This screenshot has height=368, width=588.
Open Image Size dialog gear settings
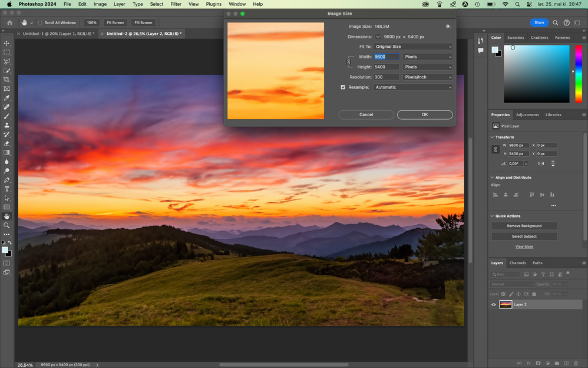[448, 27]
